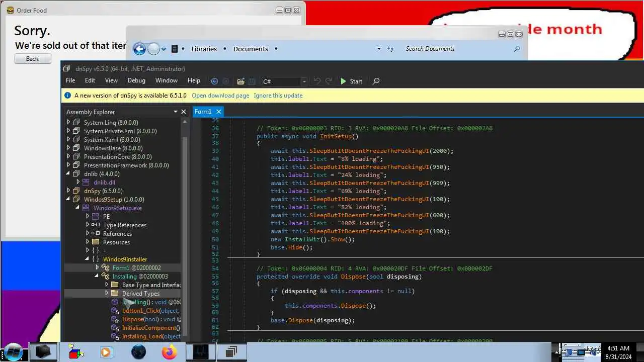The width and height of the screenshot is (644, 362).
Task: Select Installing @02000003 class
Action: click(x=140, y=276)
